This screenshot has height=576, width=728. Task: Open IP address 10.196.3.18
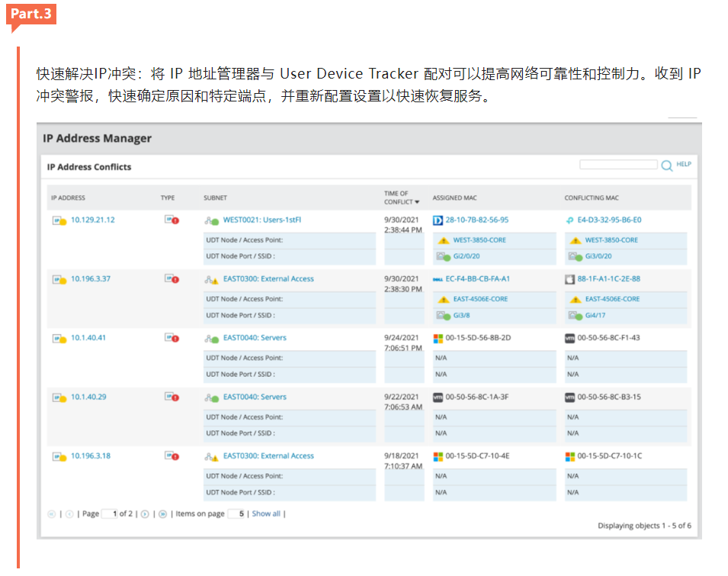(91, 455)
